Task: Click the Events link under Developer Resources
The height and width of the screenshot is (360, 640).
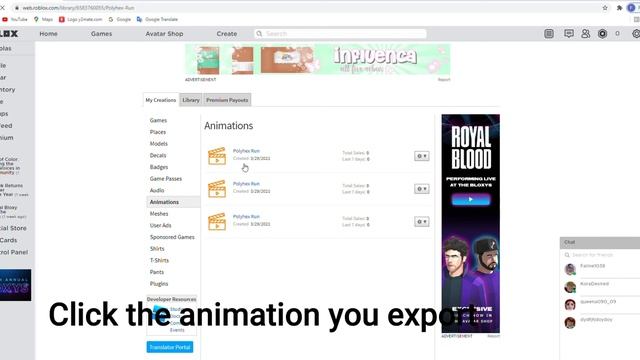Action: tap(177, 330)
